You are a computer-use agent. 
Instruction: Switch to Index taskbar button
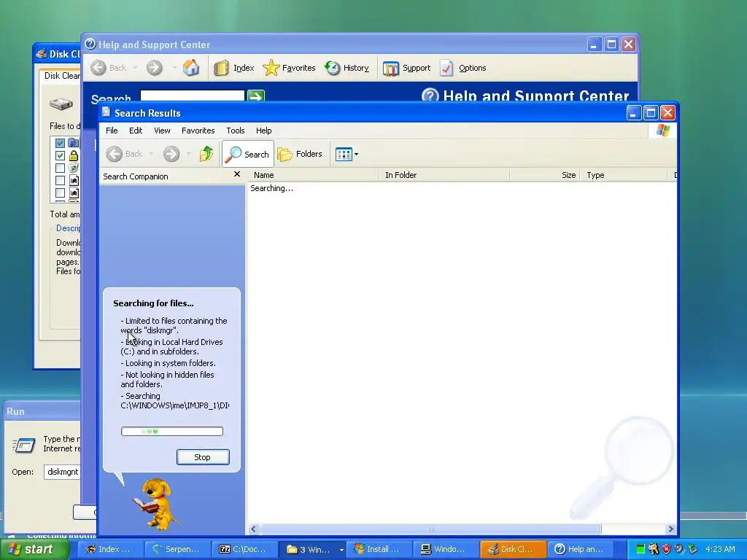[109, 549]
